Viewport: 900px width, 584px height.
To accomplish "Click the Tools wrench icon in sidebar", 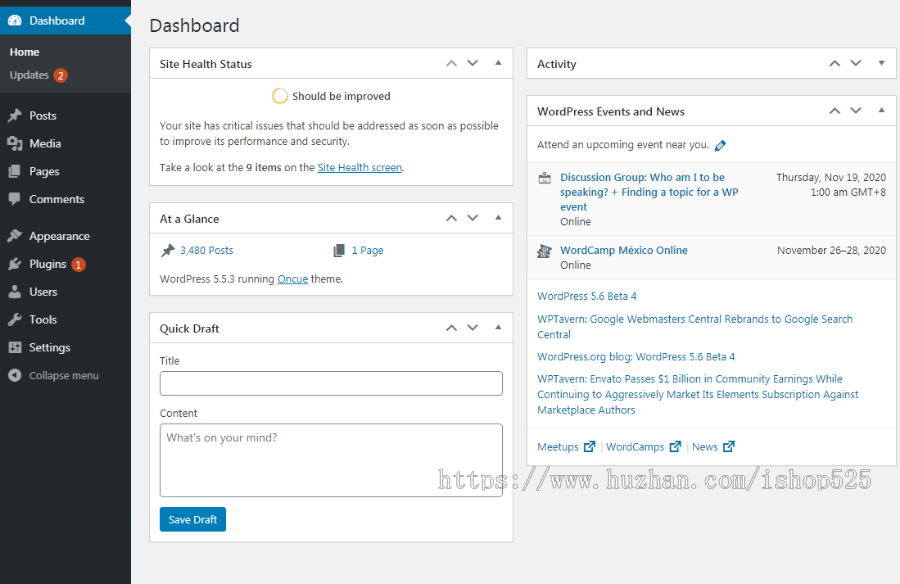I will pyautogui.click(x=15, y=319).
